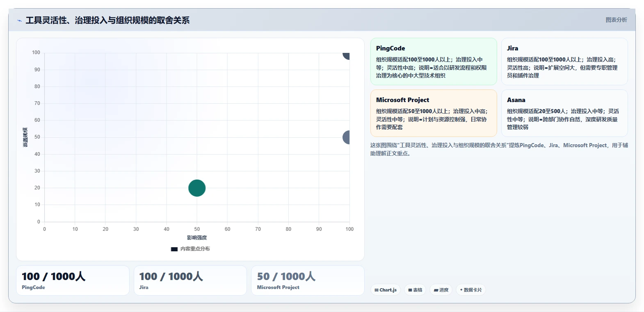Click the Microsoft Project card description text
Screen dimensions: 644x312
pyautogui.click(x=432, y=119)
